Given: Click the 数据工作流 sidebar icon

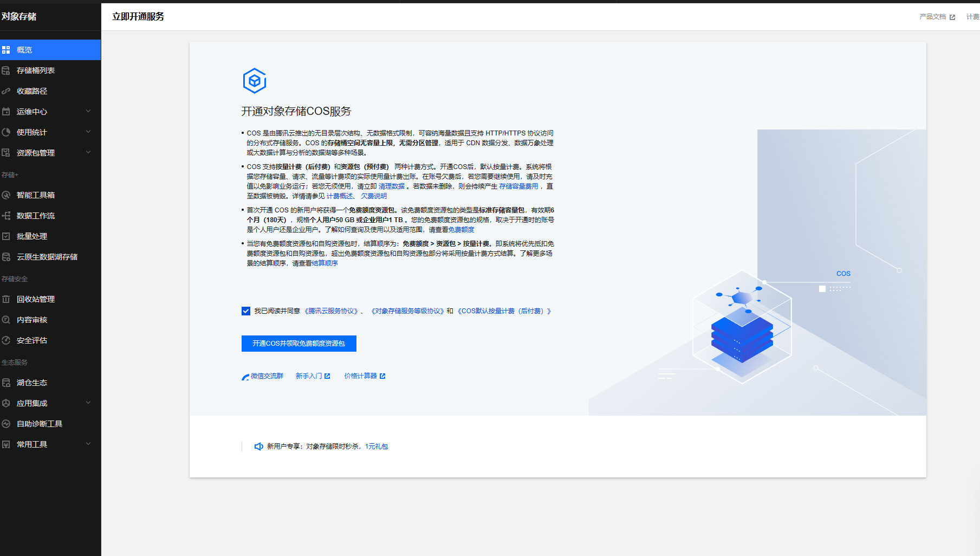Looking at the screenshot, I should pos(6,216).
